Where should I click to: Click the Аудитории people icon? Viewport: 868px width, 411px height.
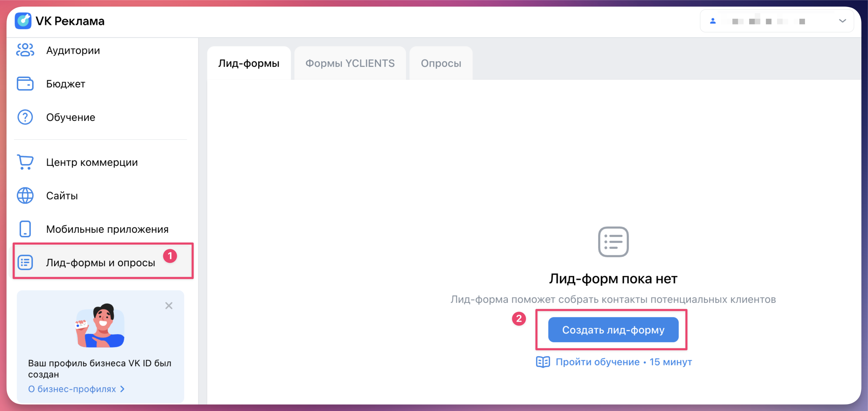25,50
